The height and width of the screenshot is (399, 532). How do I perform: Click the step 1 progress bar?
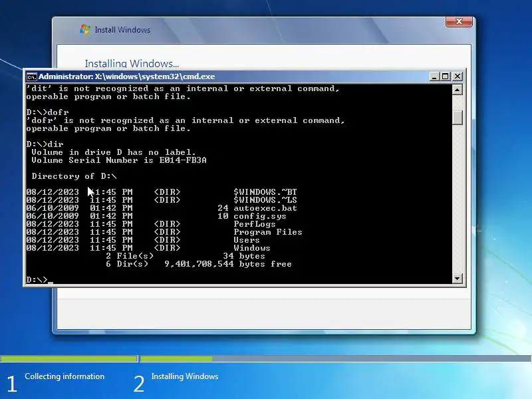69,358
